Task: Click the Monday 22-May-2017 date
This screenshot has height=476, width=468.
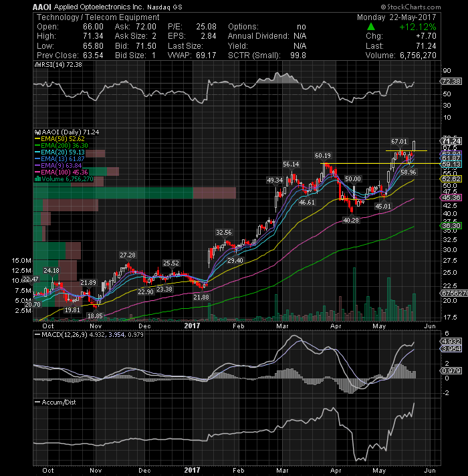Action: tap(396, 17)
